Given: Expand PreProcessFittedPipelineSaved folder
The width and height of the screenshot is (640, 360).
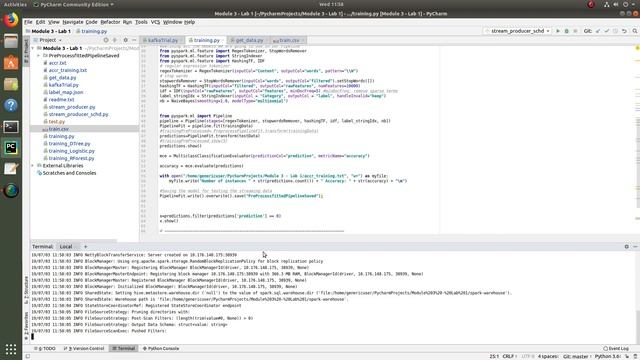Looking at the screenshot, I should [x=39, y=56].
